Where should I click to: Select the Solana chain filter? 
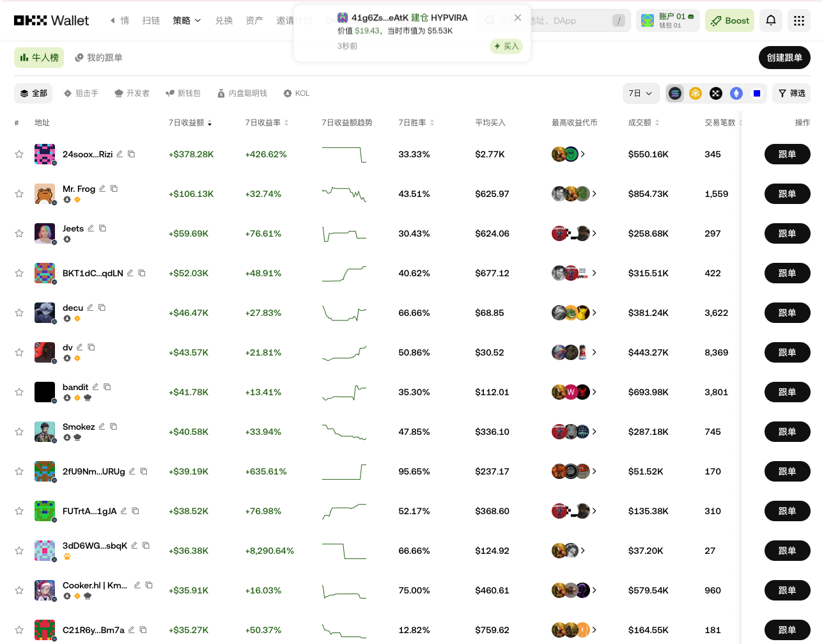(674, 93)
